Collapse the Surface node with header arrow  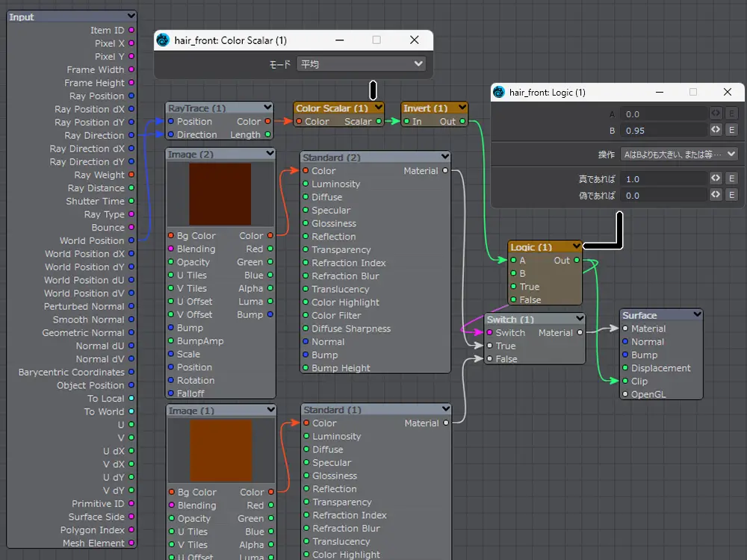[697, 315]
